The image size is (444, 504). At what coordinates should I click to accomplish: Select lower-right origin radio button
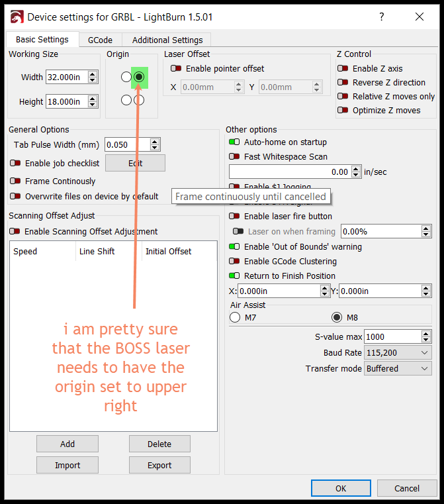click(x=139, y=100)
